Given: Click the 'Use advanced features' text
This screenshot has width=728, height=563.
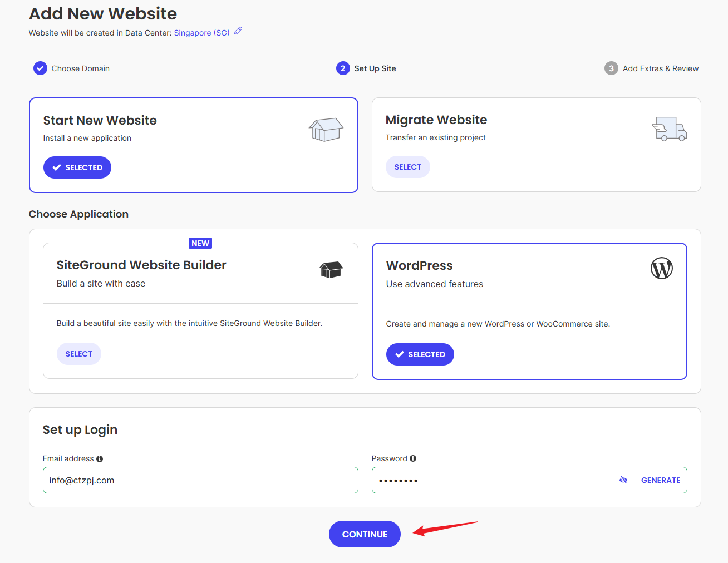Looking at the screenshot, I should pos(435,284).
